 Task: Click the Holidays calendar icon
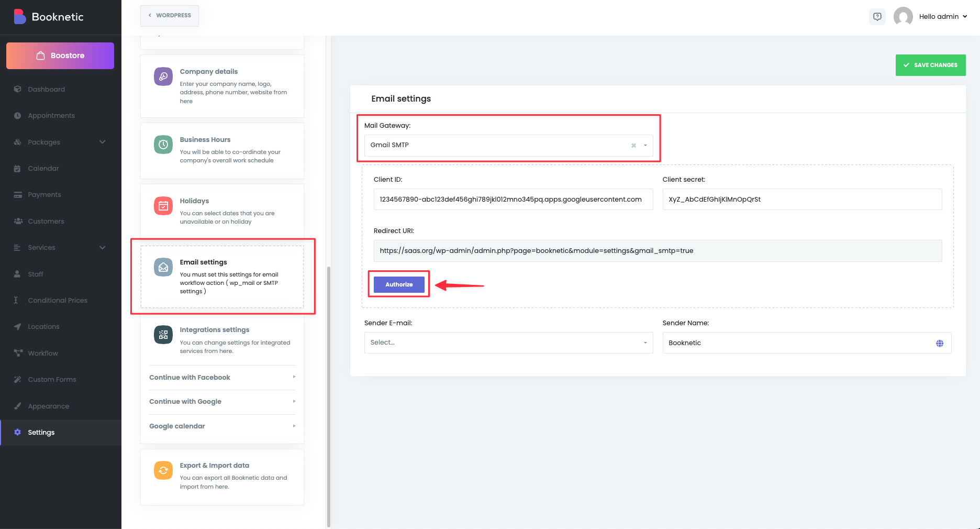[x=163, y=206]
